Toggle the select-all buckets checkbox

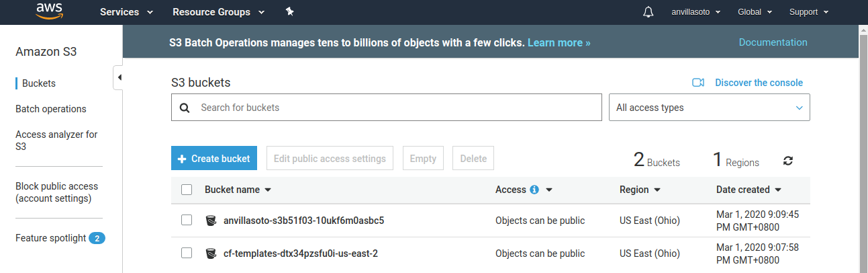coord(187,190)
